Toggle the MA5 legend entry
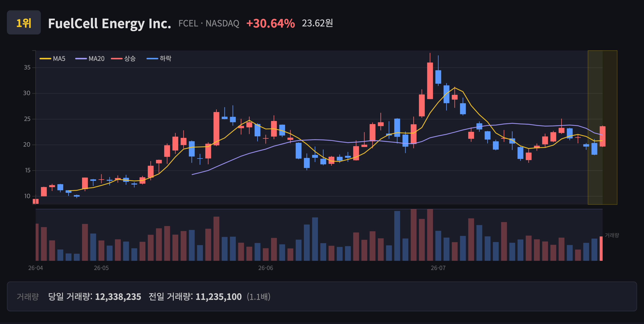The height and width of the screenshot is (324, 644). 53,59
